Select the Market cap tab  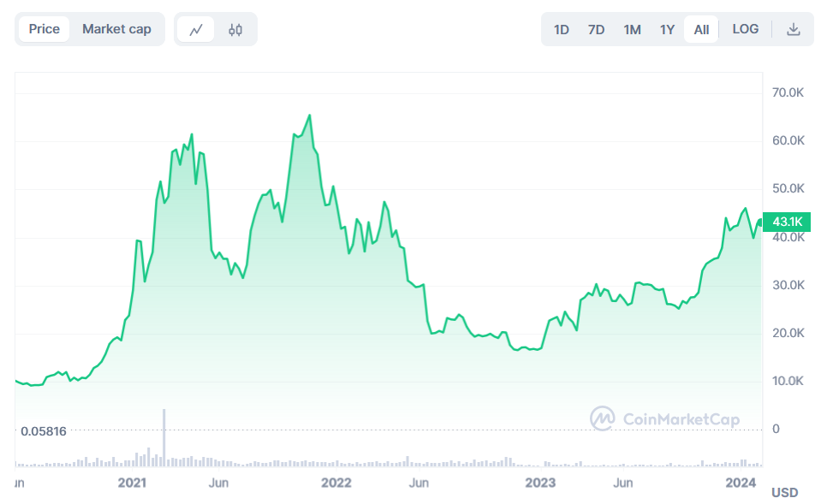(x=116, y=29)
